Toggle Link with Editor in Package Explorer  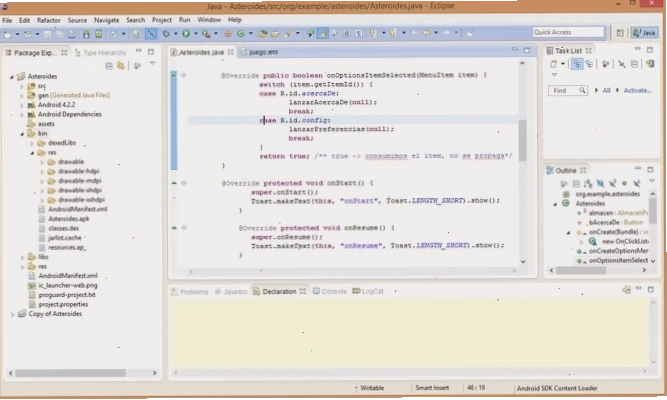click(121, 66)
